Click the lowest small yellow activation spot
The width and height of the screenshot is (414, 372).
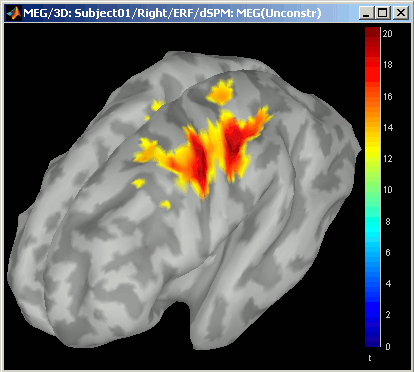(165, 204)
